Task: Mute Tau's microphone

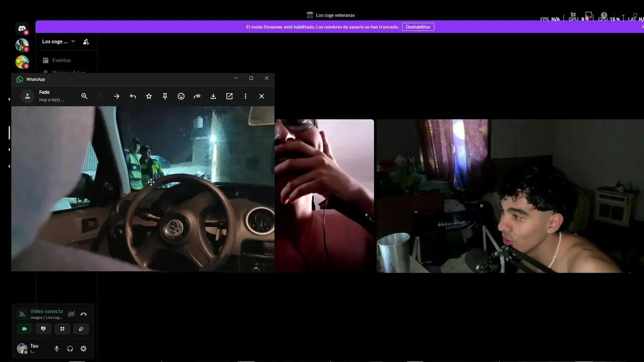Action: coord(56,348)
